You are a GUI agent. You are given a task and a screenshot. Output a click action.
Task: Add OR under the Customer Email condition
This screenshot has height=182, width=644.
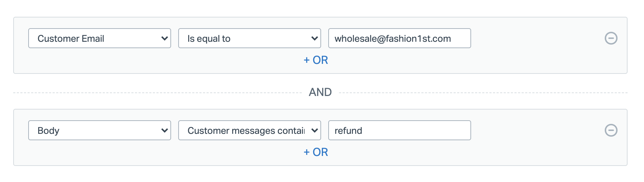(316, 60)
